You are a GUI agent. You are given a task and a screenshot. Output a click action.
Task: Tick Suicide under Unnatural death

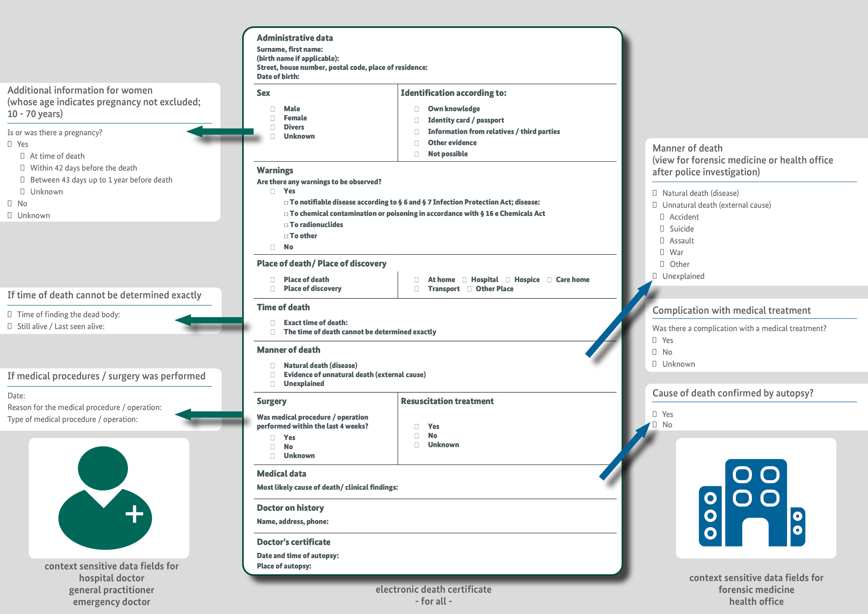pos(662,229)
